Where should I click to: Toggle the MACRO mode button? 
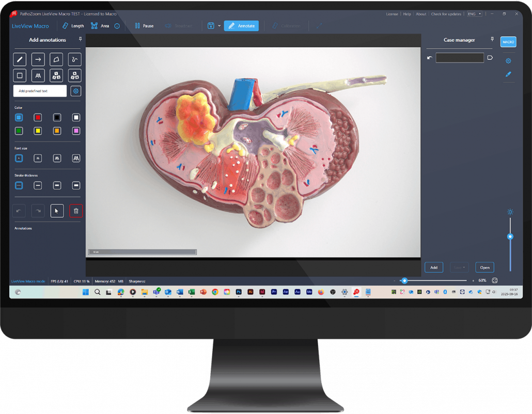coord(508,42)
